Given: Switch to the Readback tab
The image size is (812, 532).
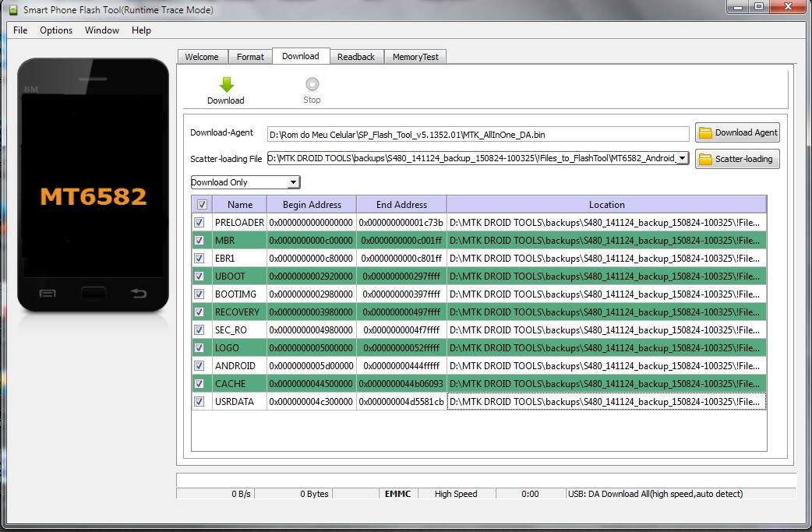Looking at the screenshot, I should [x=356, y=57].
